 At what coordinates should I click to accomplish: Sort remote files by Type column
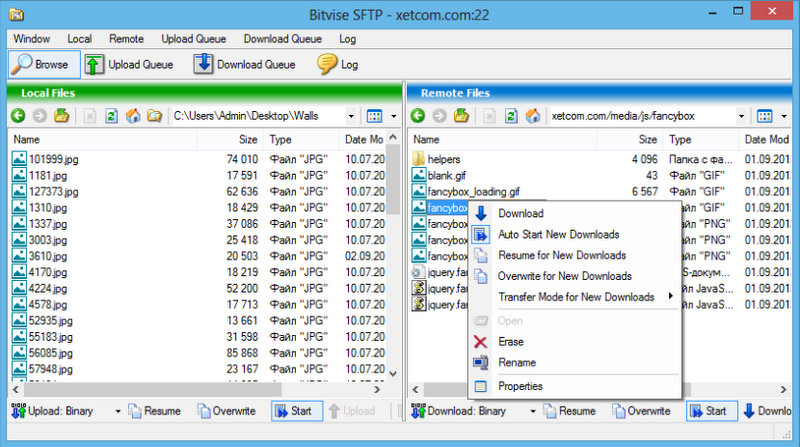[x=701, y=139]
